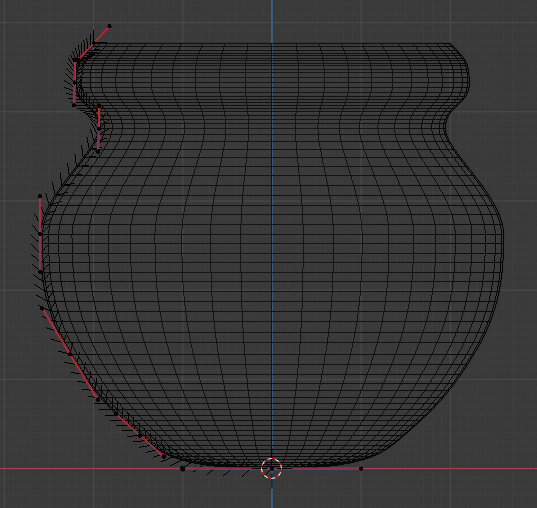Click the 3D cursor at the vase base center
This screenshot has height=508, width=537.
(272, 468)
